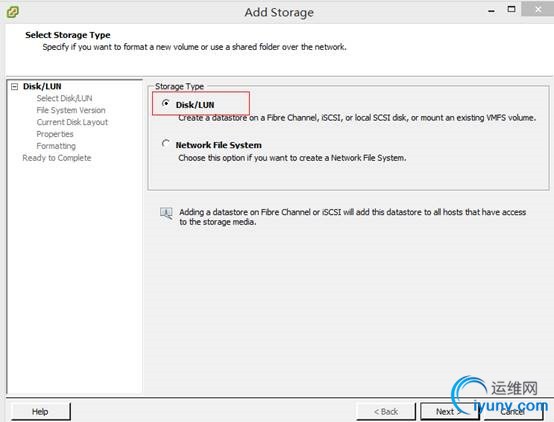Click the info note icon beside Adding a datastore
554x422 pixels.
coord(166,213)
